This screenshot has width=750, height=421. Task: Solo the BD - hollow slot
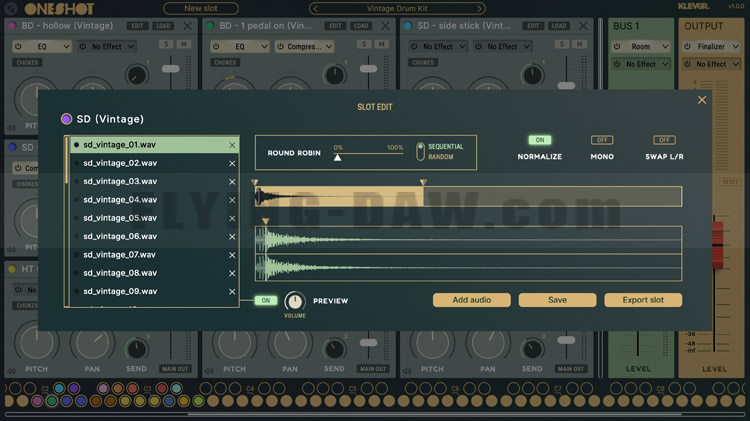[166, 44]
